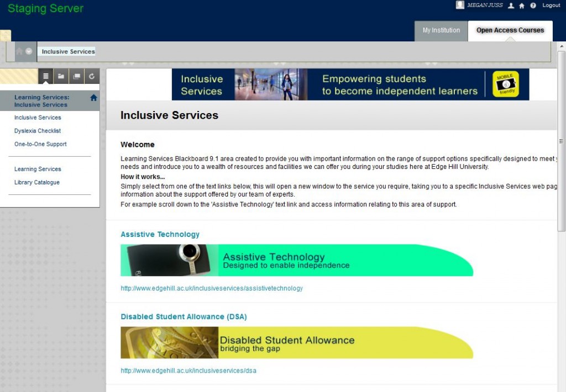The height and width of the screenshot is (392, 566).
Task: Open the inclusiveservices/dsa URL link
Action: coord(188,370)
